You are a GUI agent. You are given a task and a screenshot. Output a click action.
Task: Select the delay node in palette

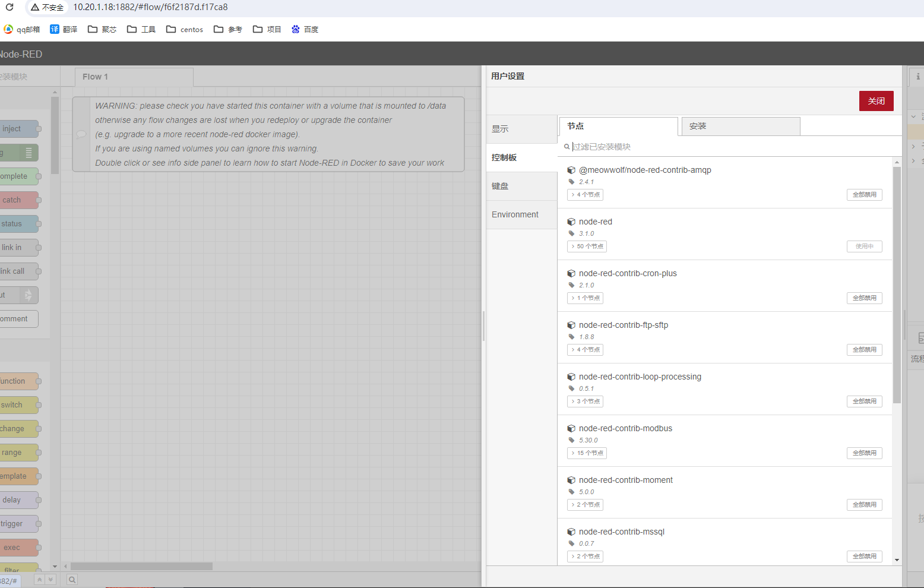[18, 500]
